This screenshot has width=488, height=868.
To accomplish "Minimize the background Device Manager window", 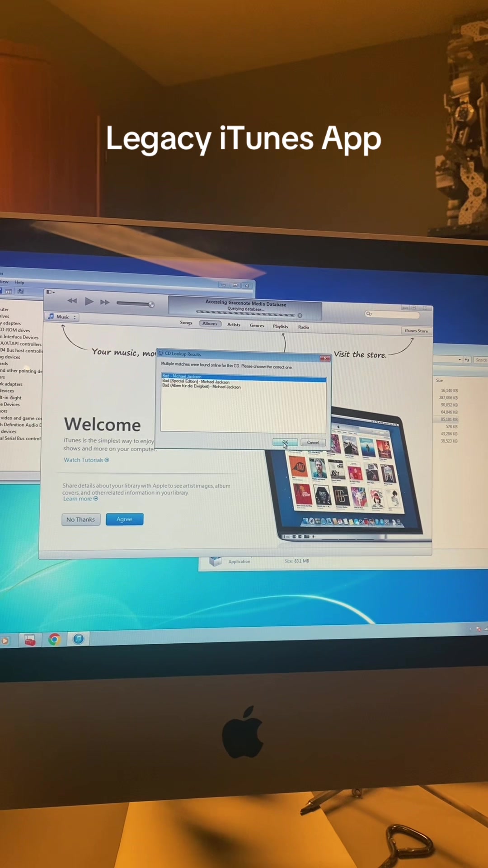I will coord(223,285).
